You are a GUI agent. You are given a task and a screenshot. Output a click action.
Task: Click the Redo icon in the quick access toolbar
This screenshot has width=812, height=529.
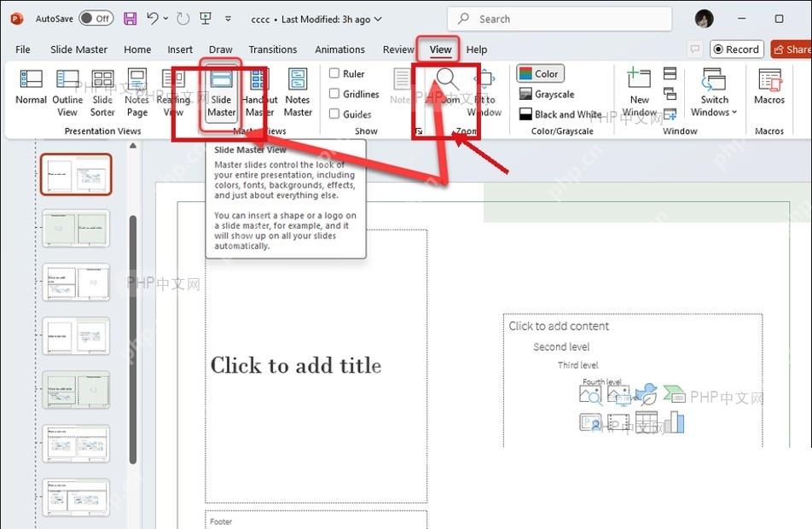click(183, 19)
